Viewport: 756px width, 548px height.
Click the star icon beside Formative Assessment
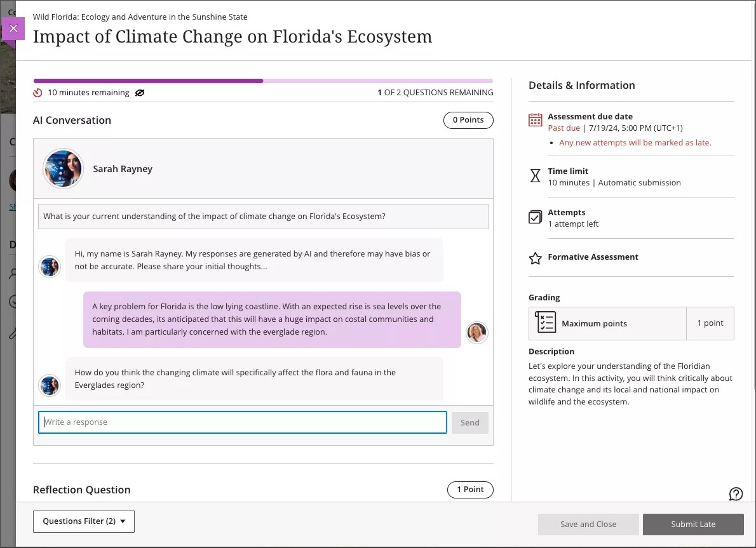click(535, 258)
